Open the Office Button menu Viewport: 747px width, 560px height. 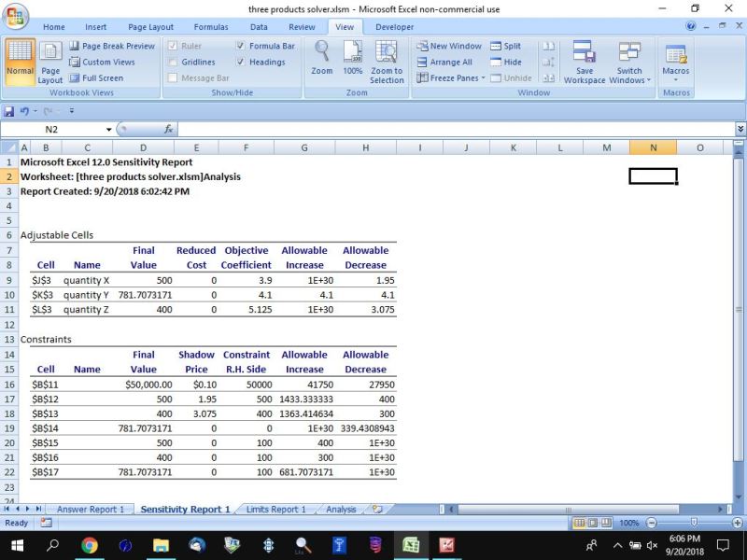pyautogui.click(x=15, y=16)
